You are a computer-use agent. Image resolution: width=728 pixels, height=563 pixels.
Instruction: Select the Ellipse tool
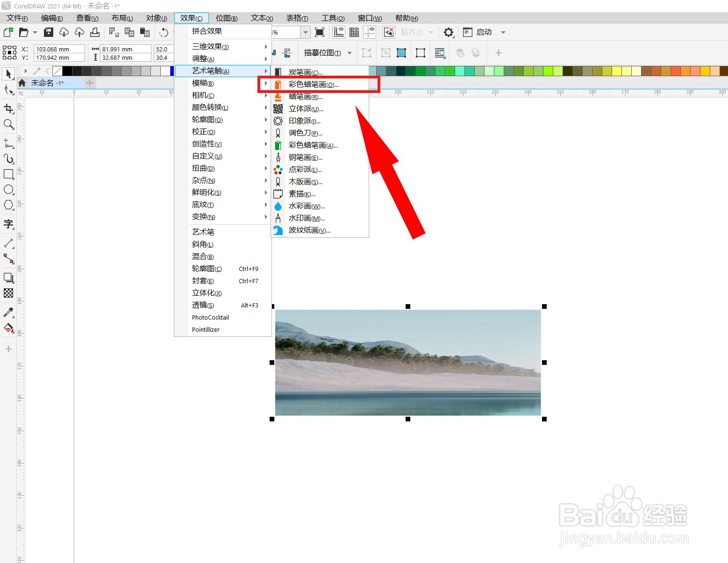point(8,189)
